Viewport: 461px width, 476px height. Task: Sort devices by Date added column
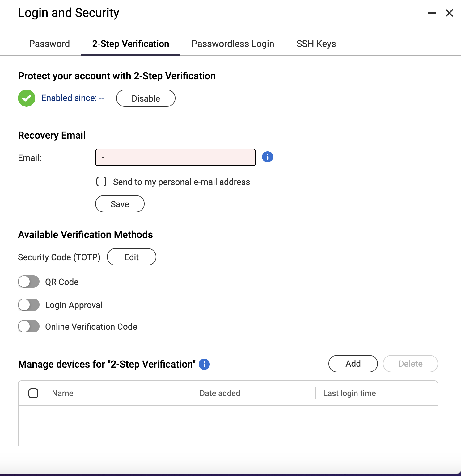220,393
